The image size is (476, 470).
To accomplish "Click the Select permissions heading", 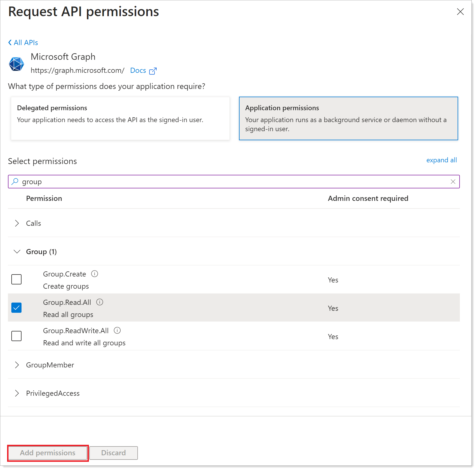I will [42, 161].
